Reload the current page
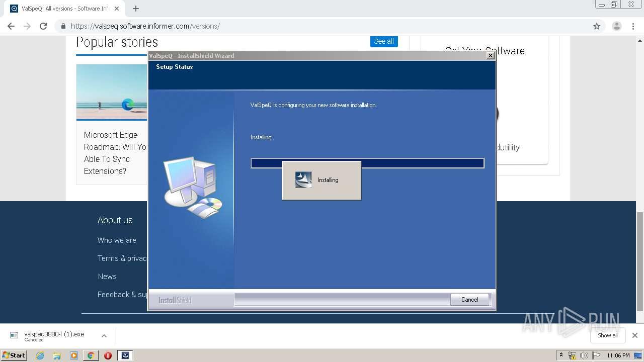The image size is (644, 362). click(43, 26)
